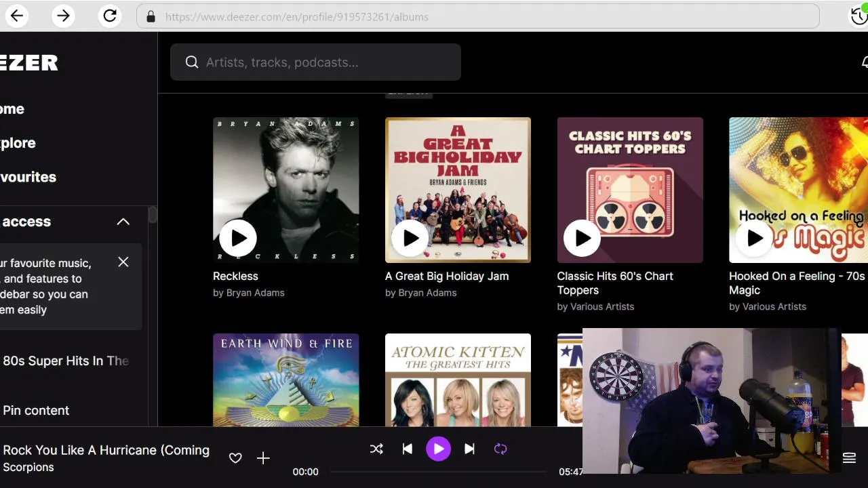Image resolution: width=868 pixels, height=488 pixels.
Task: Open notifications bell icon
Action: (865, 62)
